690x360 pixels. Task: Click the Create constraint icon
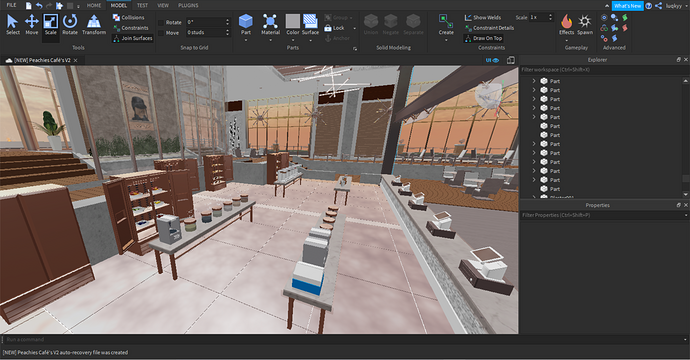[x=446, y=22]
